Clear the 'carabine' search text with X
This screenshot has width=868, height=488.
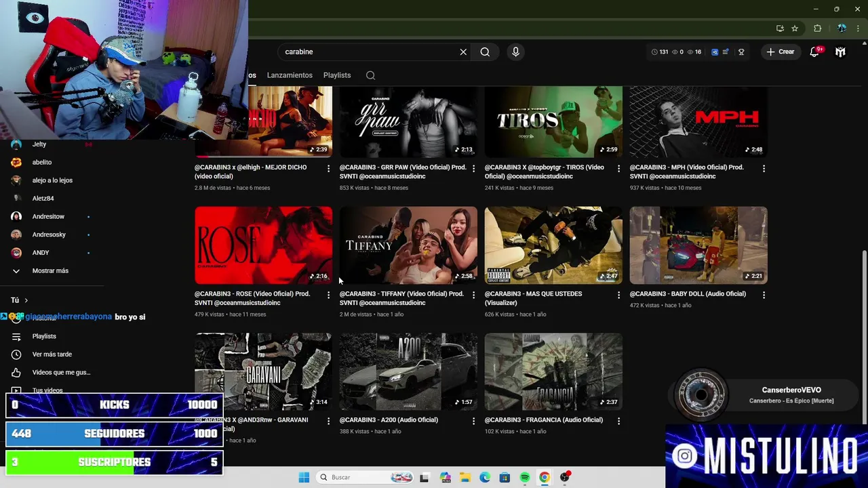[463, 52]
